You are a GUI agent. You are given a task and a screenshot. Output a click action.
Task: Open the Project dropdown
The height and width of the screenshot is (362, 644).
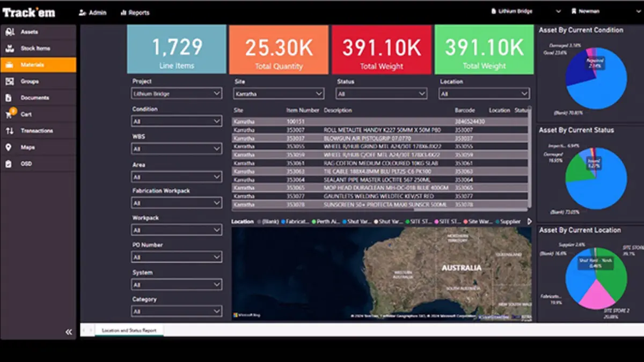(177, 93)
